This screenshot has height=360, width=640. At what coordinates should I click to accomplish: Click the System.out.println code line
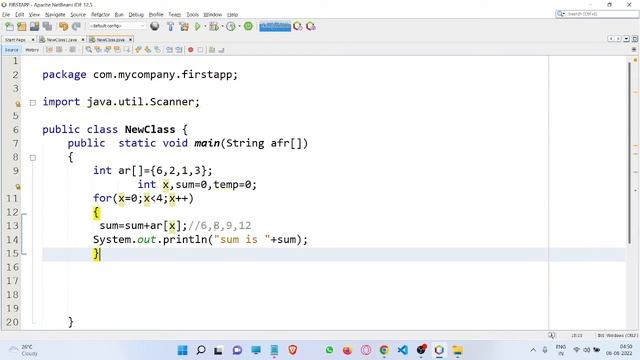200,240
